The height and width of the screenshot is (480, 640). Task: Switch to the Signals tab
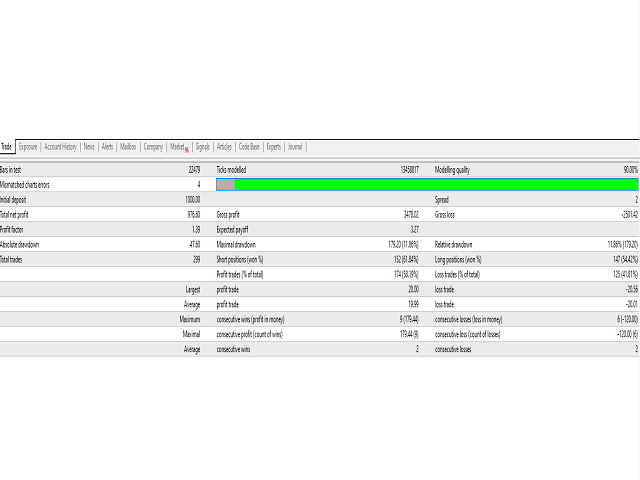(x=203, y=146)
